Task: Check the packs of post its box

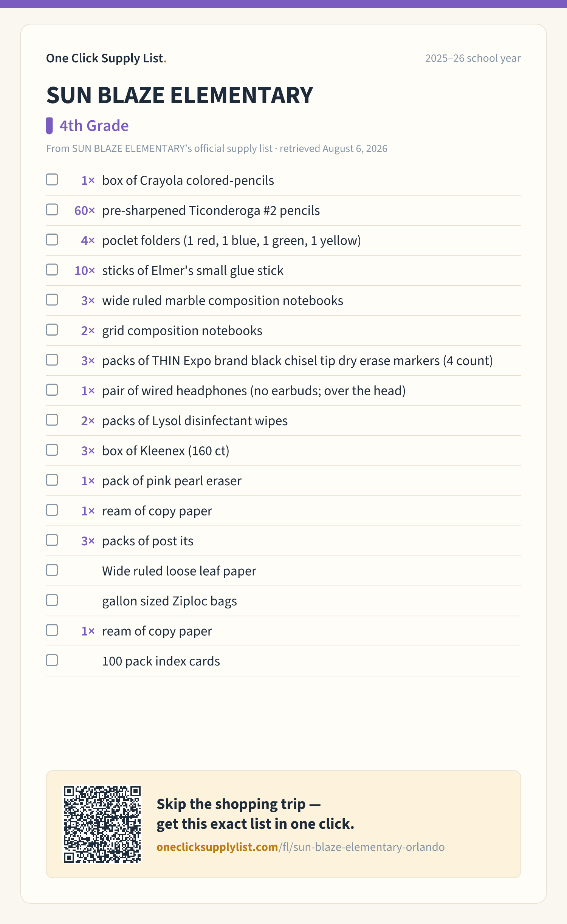Action: 52,540
